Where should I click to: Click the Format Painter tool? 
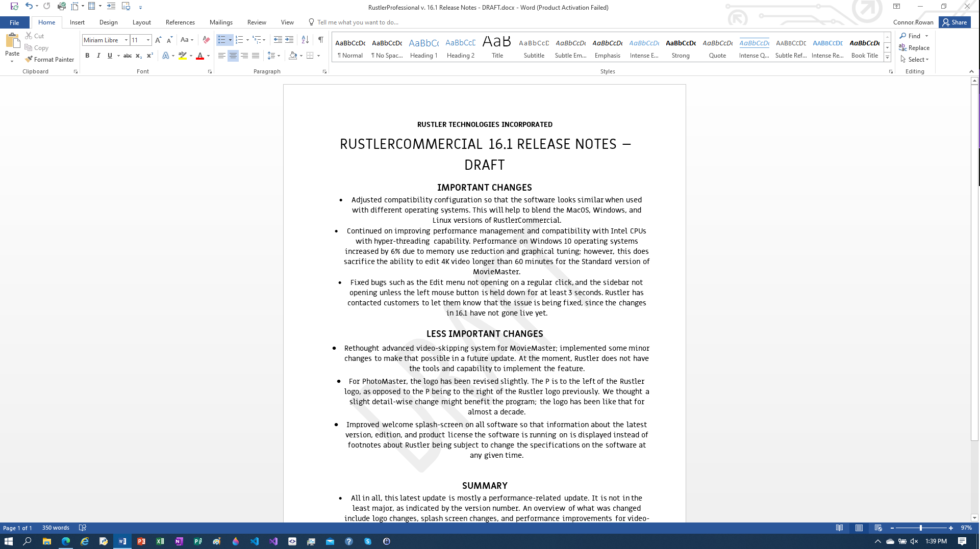(49, 60)
